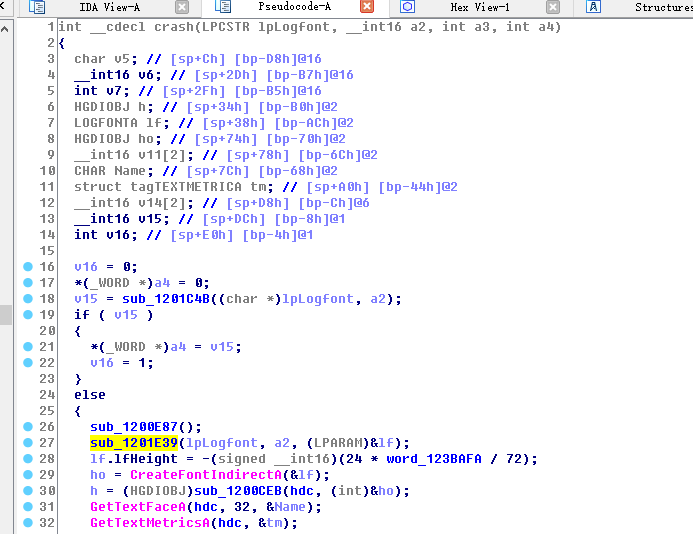Click &tm argument on line 32
This screenshot has width=693, height=534.
pyautogui.click(x=270, y=523)
